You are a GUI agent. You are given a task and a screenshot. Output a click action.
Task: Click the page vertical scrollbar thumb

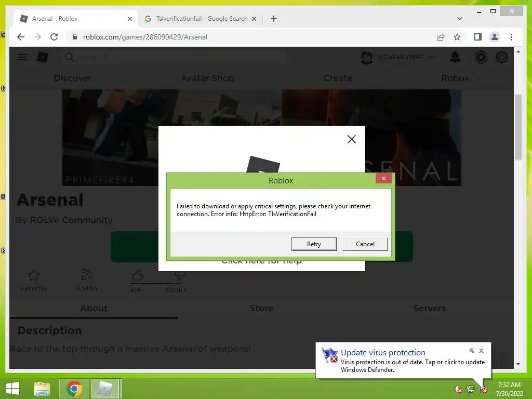pyautogui.click(x=518, y=127)
